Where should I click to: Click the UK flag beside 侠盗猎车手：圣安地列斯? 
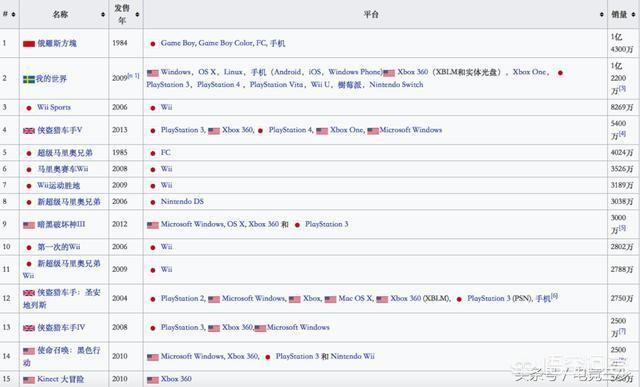pyautogui.click(x=29, y=293)
